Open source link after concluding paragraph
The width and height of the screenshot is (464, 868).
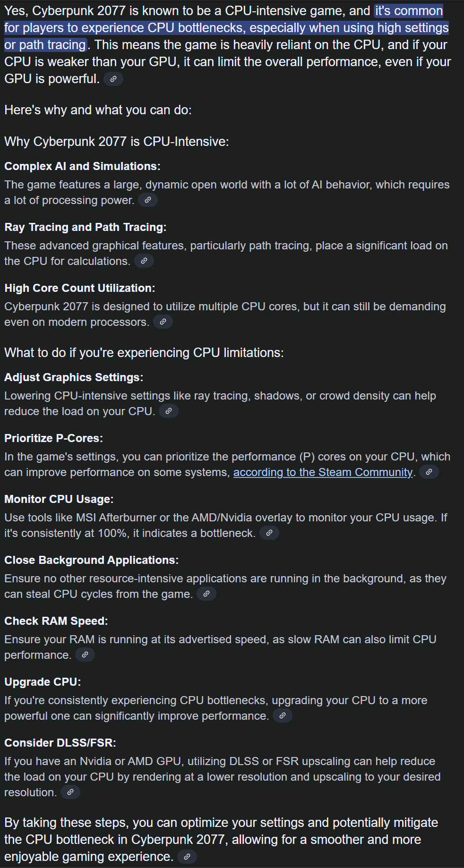(x=187, y=857)
